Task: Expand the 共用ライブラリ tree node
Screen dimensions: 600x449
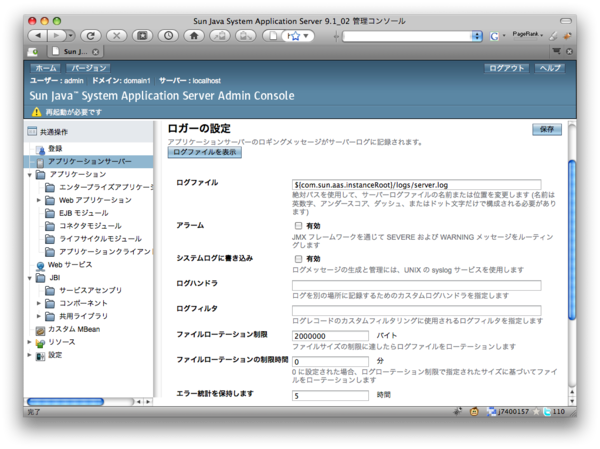Action: 39,316
